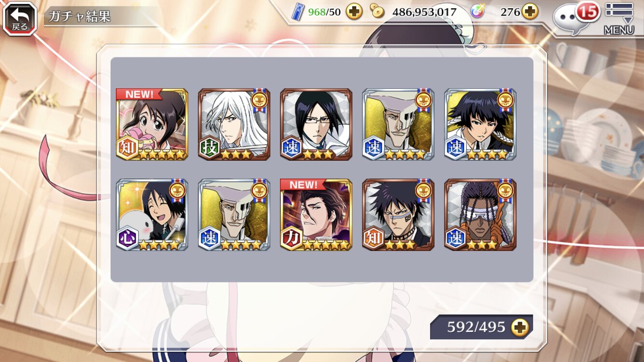Select the NEW five-star 知 girl character card

coord(152,125)
